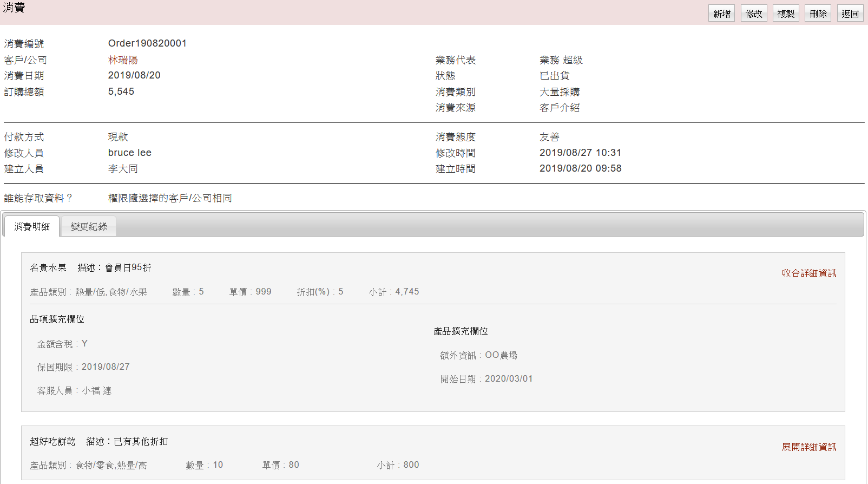Screen dimensions: 868x484
Task: Select the 消費明細 tab
Action: click(32, 226)
